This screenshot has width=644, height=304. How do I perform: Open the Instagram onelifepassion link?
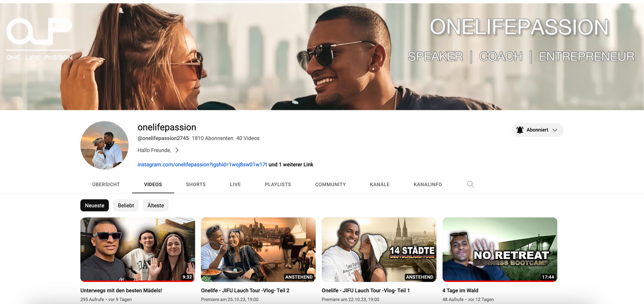point(202,164)
